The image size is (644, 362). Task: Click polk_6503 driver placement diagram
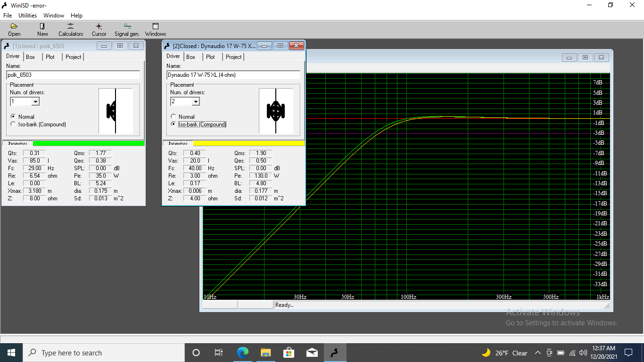pyautogui.click(x=116, y=111)
